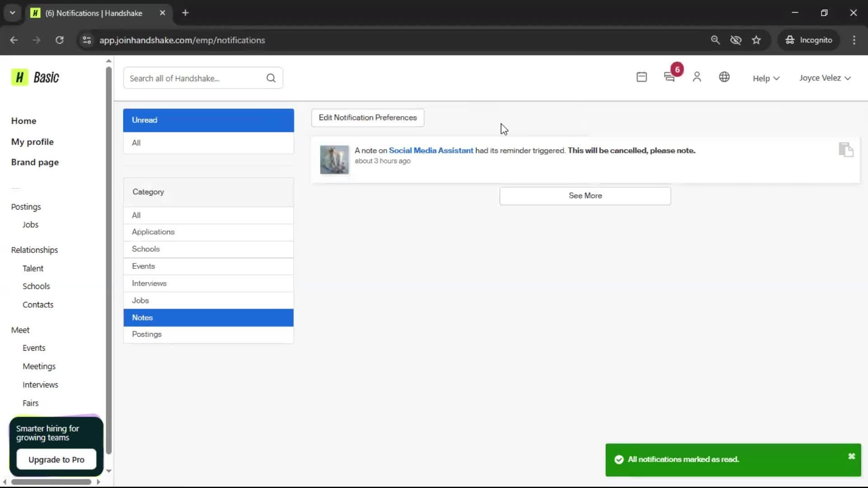
Task: Open My profile in the sidebar
Action: [33, 142]
